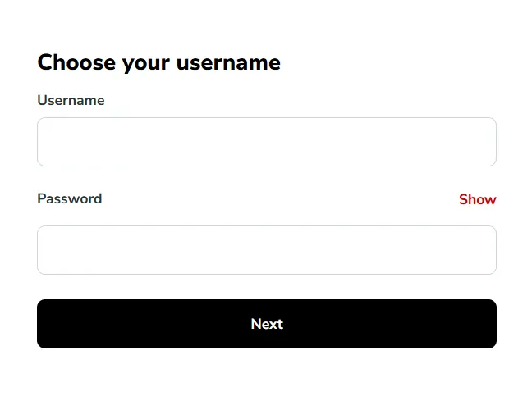The image size is (532, 410).
Task: Activate the text box under Username
Action: (x=266, y=142)
